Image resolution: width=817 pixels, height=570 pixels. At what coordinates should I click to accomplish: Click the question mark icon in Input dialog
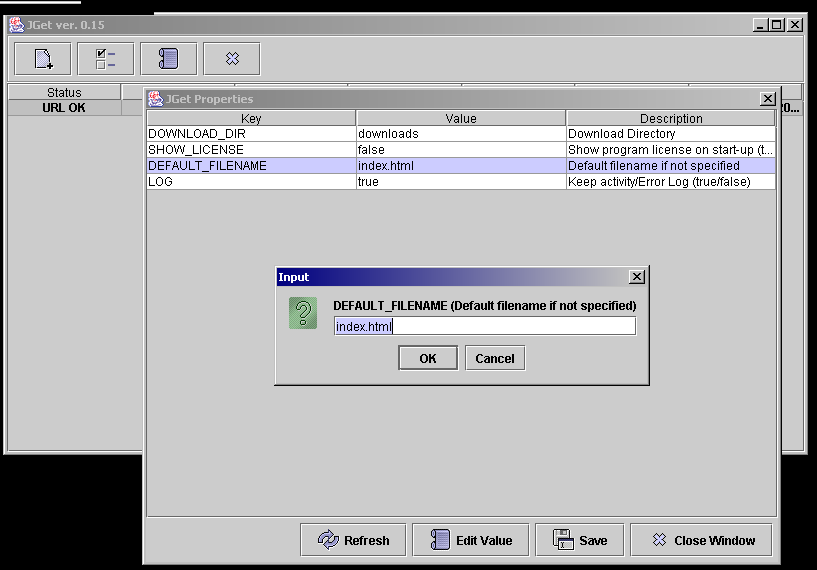pyautogui.click(x=303, y=313)
